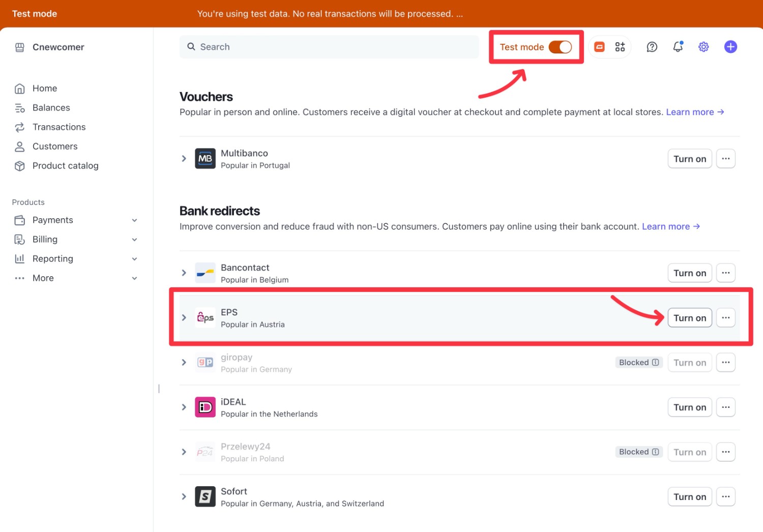Click the Customers person icon
This screenshot has height=532, width=763.
20,146
